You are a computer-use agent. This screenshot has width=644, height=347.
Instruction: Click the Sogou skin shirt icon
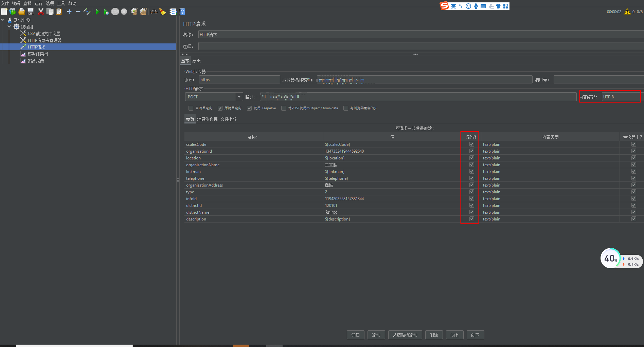tap(498, 6)
